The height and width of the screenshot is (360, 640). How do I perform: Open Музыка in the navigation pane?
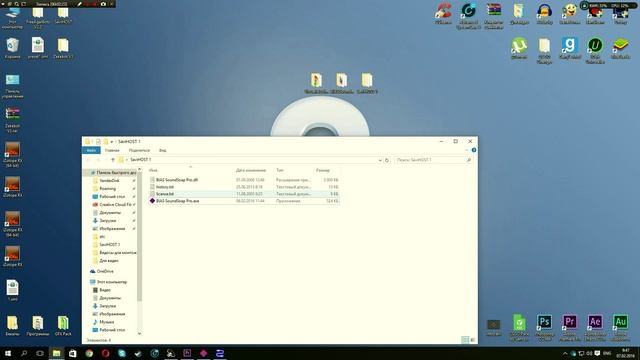click(x=107, y=322)
